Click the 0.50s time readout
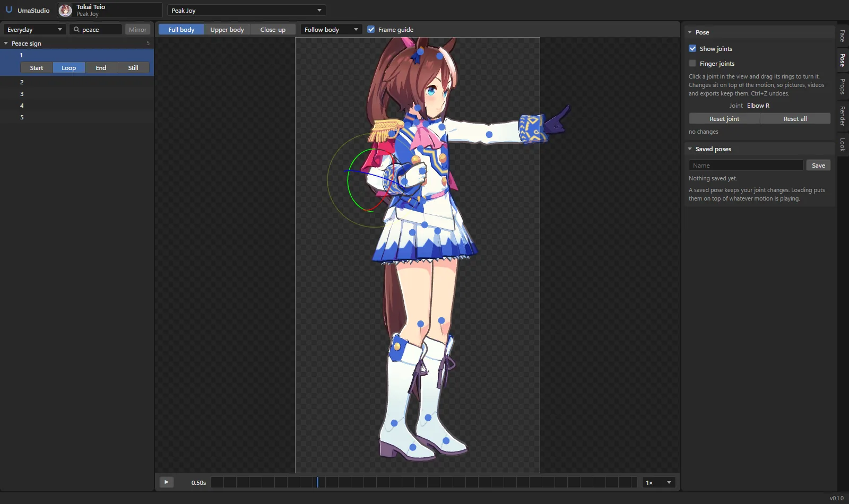This screenshot has width=849, height=504. (198, 483)
